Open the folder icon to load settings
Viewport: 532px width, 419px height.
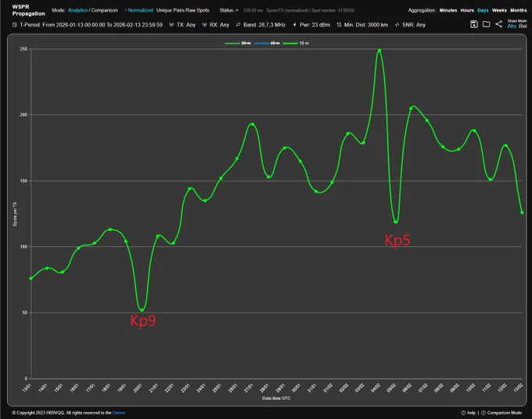click(x=486, y=24)
